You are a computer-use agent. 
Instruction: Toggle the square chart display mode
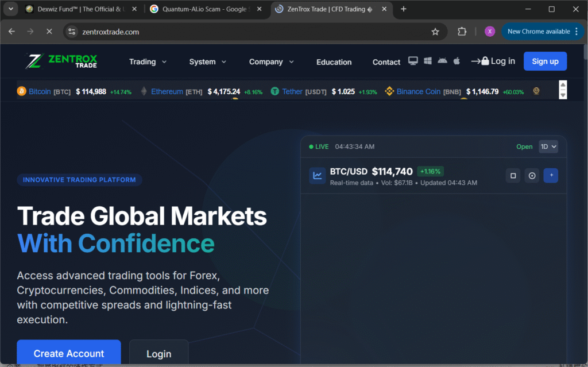tap(513, 176)
